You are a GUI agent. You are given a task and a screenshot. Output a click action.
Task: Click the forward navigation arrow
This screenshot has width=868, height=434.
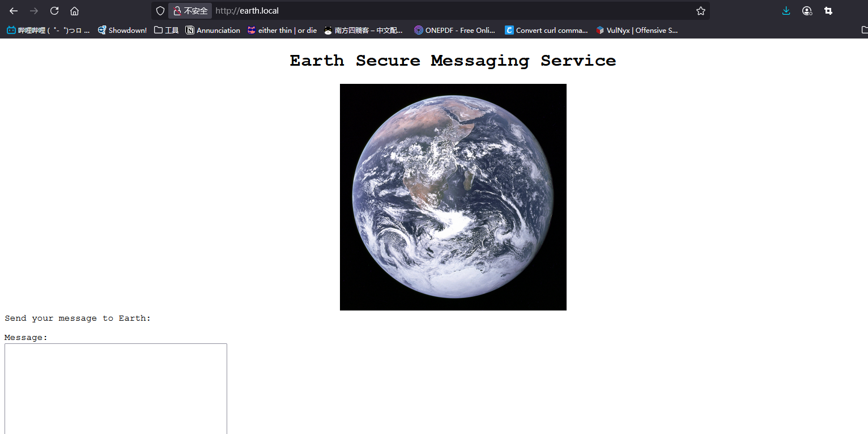[34, 11]
